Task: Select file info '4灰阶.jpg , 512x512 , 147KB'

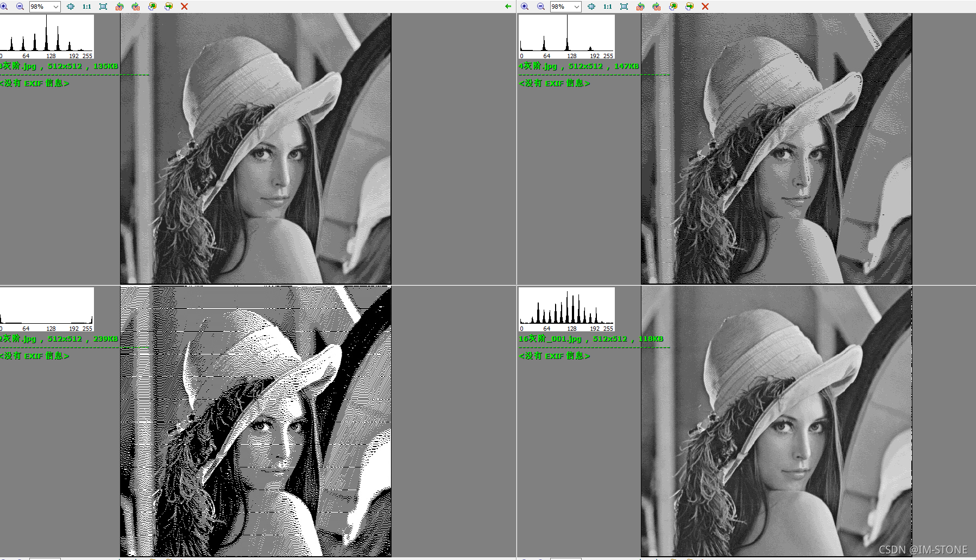Action: pyautogui.click(x=578, y=66)
